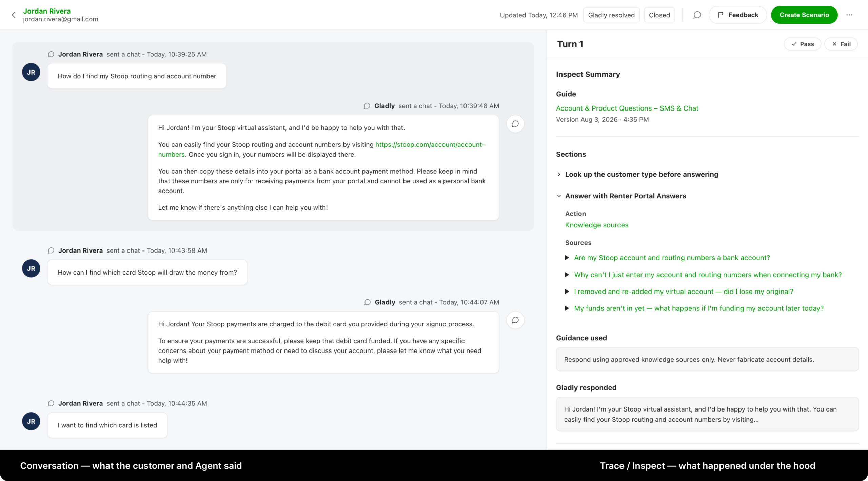Viewport: 868px width, 481px height.
Task: Click the JR avatar beside the card draw question
Action: click(31, 268)
